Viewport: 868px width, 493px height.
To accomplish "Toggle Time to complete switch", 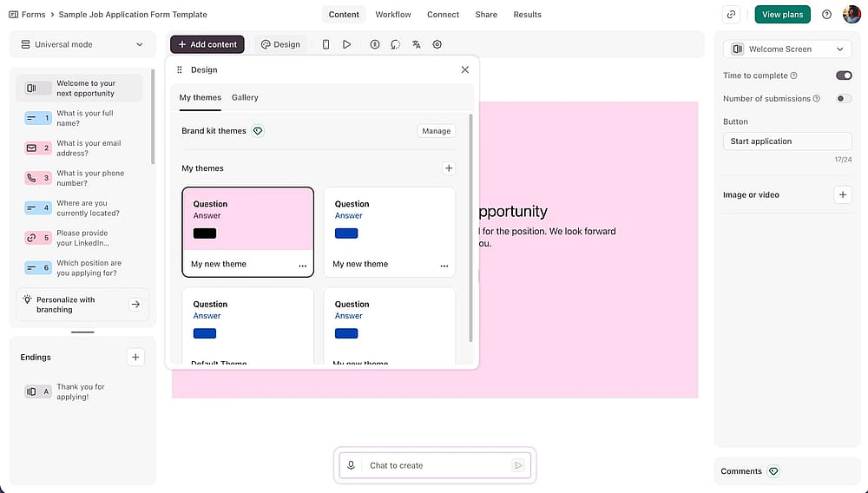I will 844,76.
